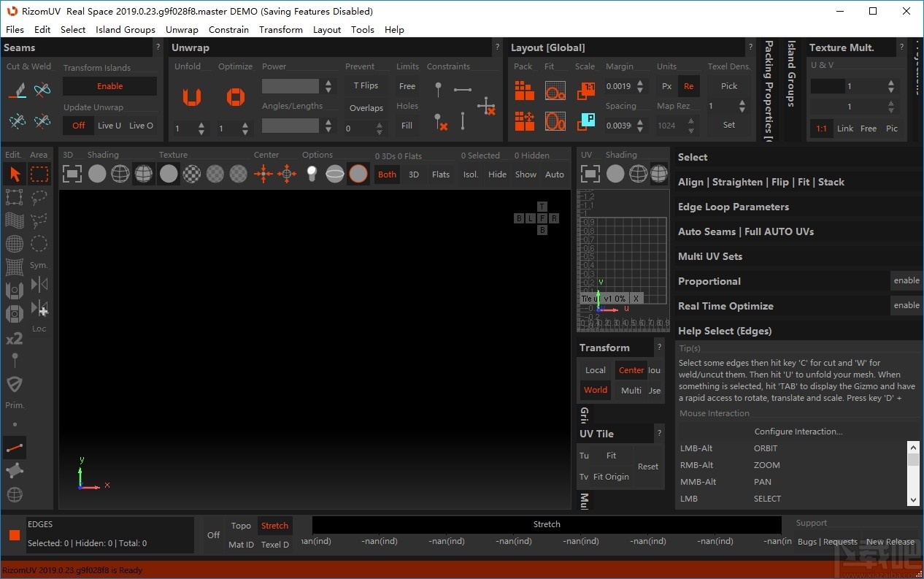Click the Configure Interaction button
The width and height of the screenshot is (924, 579).
pos(798,432)
